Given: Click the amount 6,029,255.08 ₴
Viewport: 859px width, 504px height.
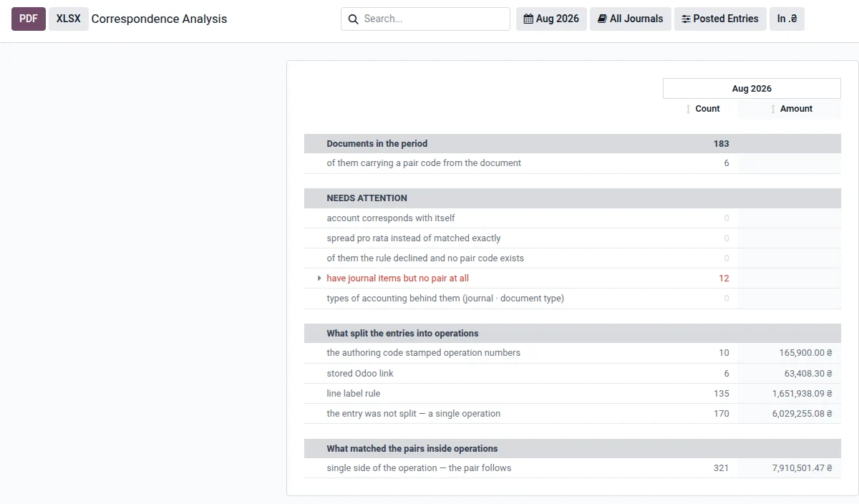Looking at the screenshot, I should point(802,414).
